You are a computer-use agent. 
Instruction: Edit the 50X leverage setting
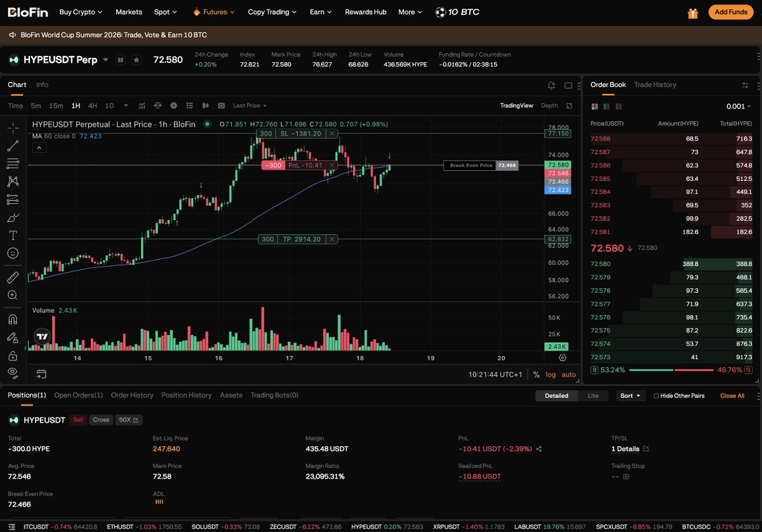[129, 420]
